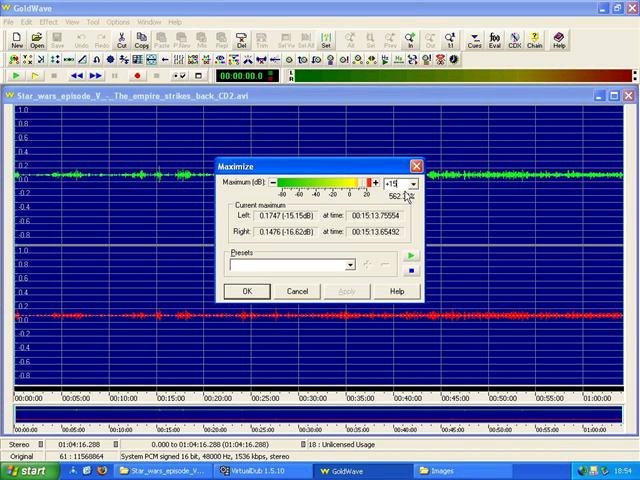Confirm Maximize with OK button

(247, 291)
